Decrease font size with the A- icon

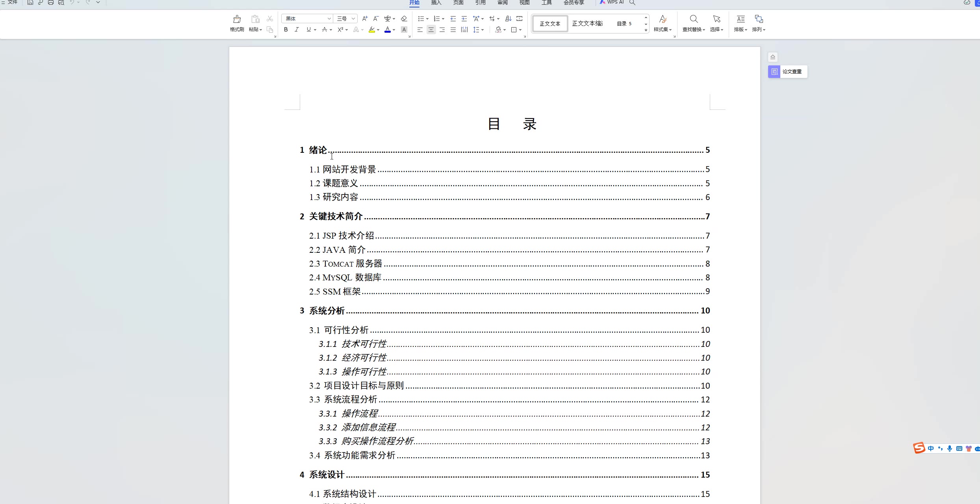(x=376, y=19)
